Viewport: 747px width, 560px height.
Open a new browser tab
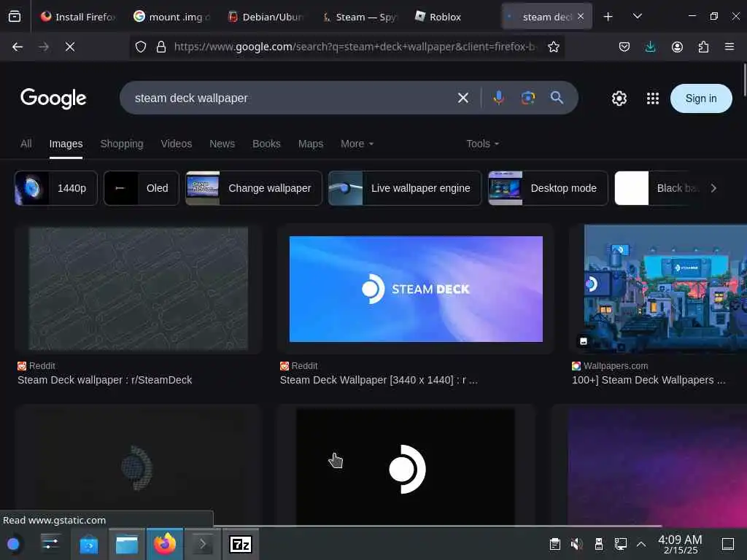[608, 17]
